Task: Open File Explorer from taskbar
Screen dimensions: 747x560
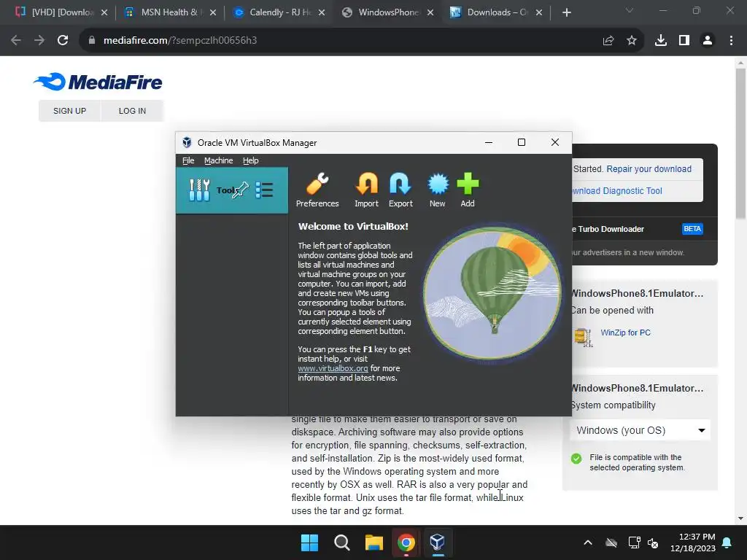Action: coord(374,542)
